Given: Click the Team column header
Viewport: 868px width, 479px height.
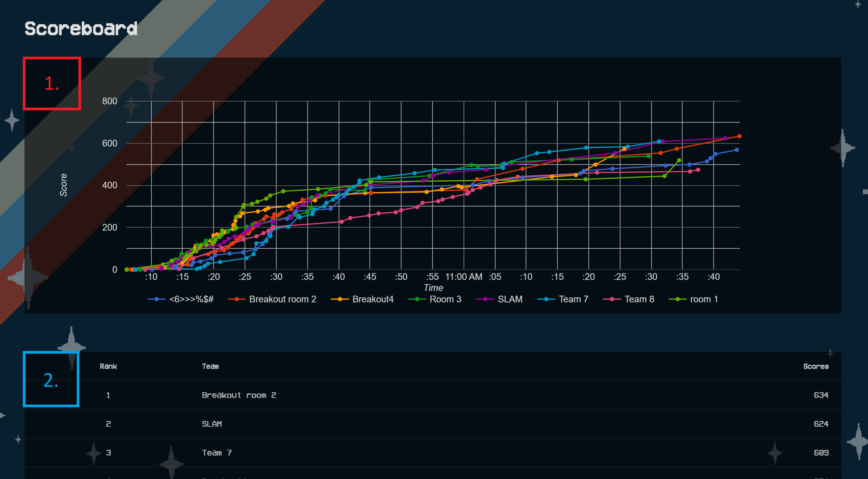Looking at the screenshot, I should (x=210, y=366).
